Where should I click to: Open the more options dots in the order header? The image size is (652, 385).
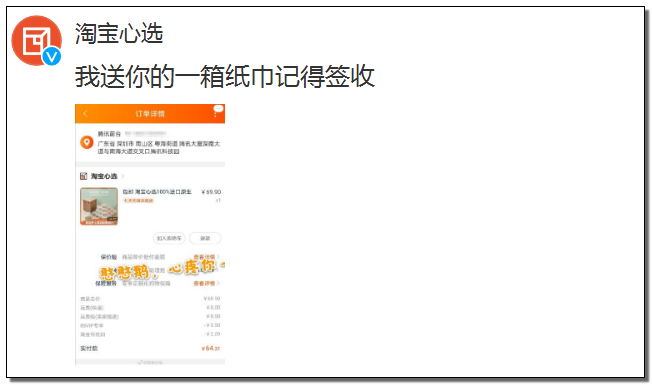215,114
